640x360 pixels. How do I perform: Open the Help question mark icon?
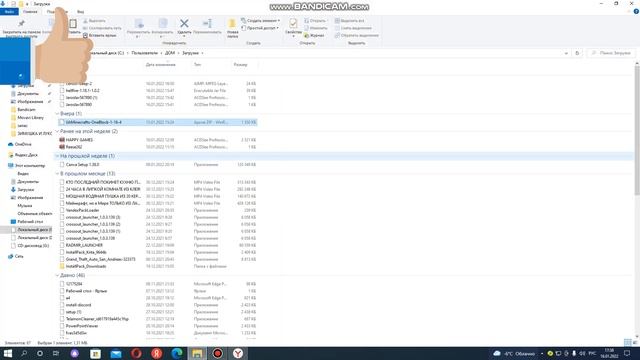click(636, 12)
